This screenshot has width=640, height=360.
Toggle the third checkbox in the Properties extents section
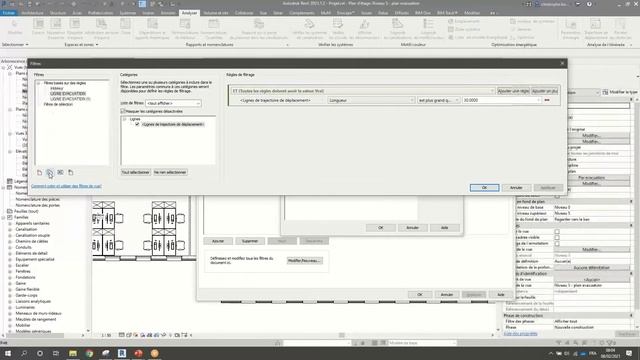click(557, 244)
